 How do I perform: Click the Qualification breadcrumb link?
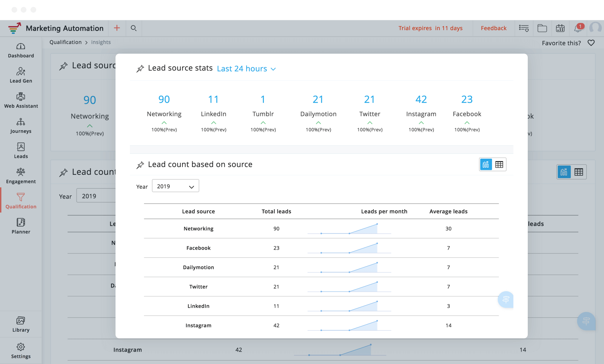point(65,42)
